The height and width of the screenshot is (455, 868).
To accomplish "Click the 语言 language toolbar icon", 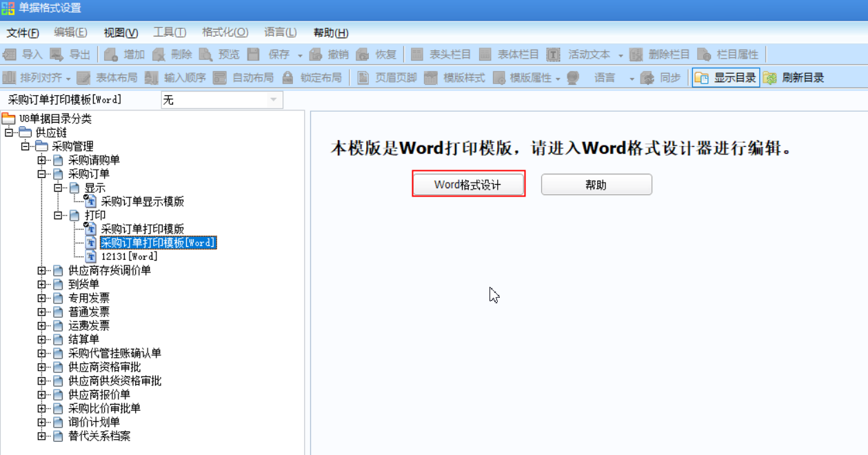I will pyautogui.click(x=573, y=78).
